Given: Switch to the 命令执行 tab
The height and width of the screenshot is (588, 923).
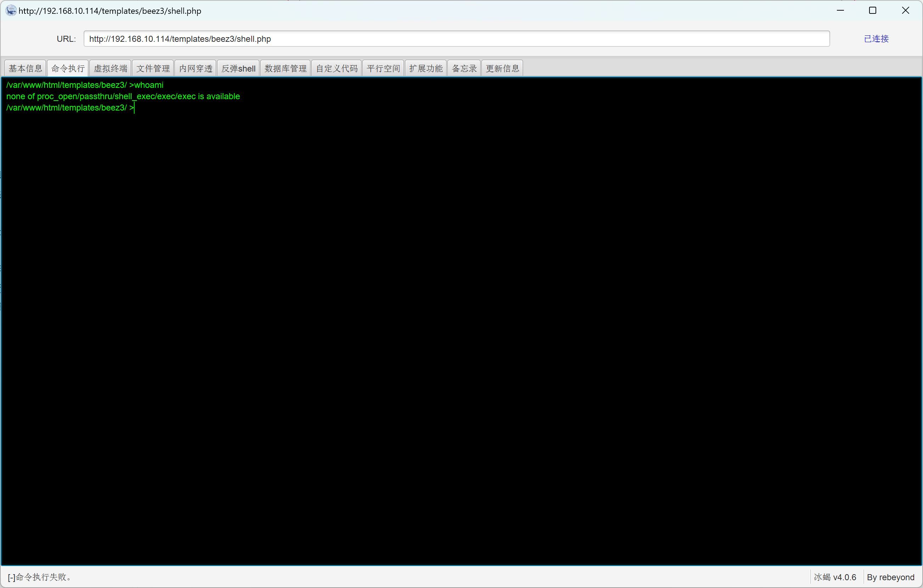Looking at the screenshot, I should (x=68, y=68).
